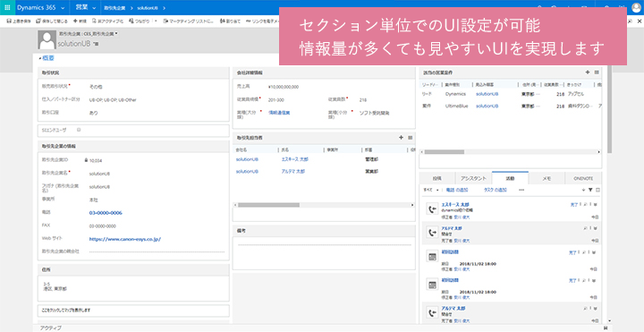Click the 会社名 column header
Screen dimensions: 644x332
242,150
